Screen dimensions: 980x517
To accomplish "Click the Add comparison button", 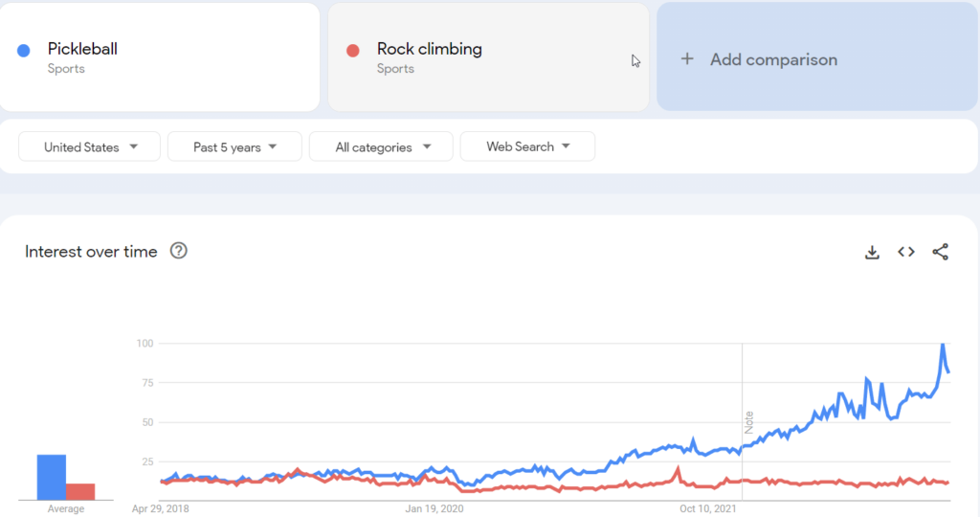I will (773, 59).
